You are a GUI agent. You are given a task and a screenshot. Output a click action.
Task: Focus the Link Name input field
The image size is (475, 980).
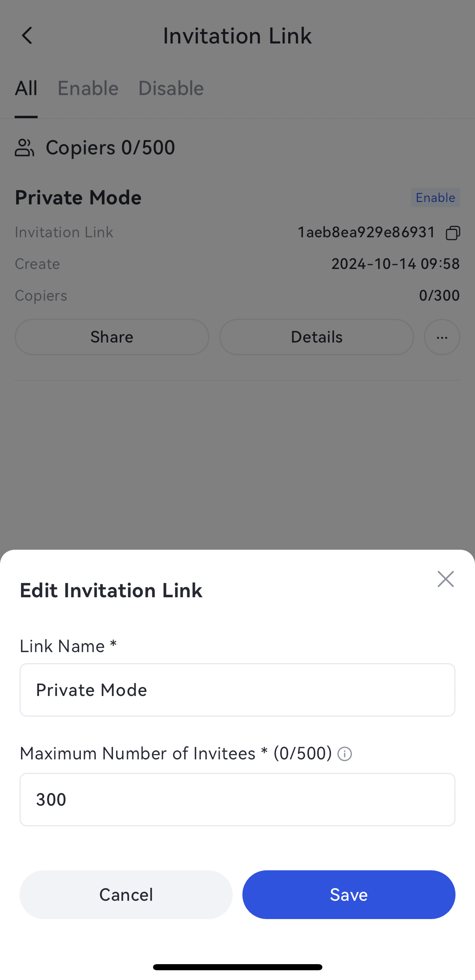237,690
